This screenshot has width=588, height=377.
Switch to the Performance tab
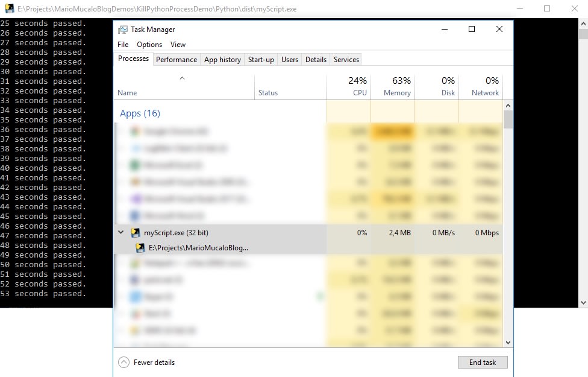pos(177,59)
